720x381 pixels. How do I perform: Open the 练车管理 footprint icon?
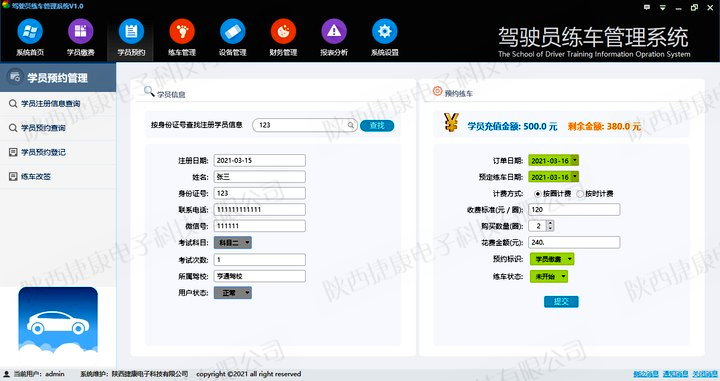[182, 31]
